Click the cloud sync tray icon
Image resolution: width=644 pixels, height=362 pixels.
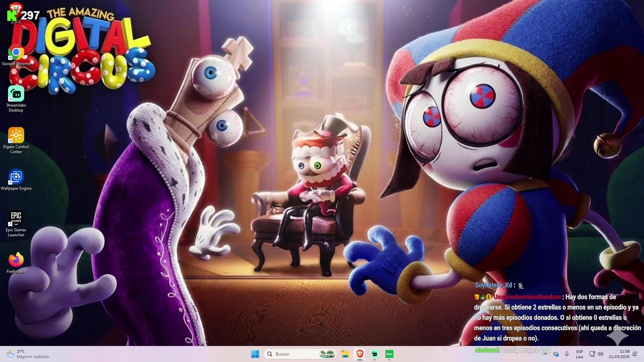pos(556,354)
